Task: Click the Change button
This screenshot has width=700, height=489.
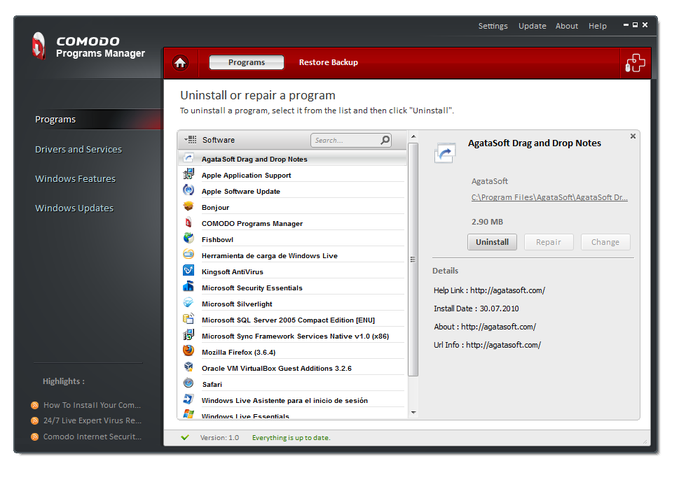Action: (x=605, y=242)
